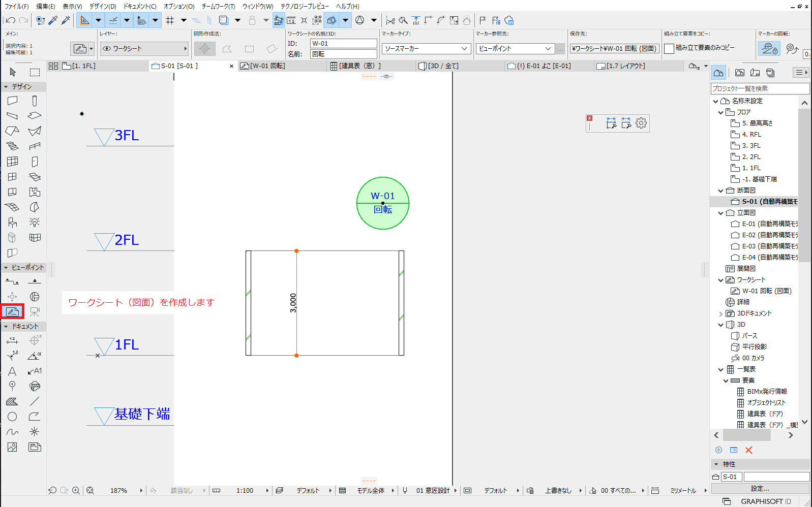Select the rotated rectangle geometry method
The height and width of the screenshot is (507, 812).
[272, 49]
